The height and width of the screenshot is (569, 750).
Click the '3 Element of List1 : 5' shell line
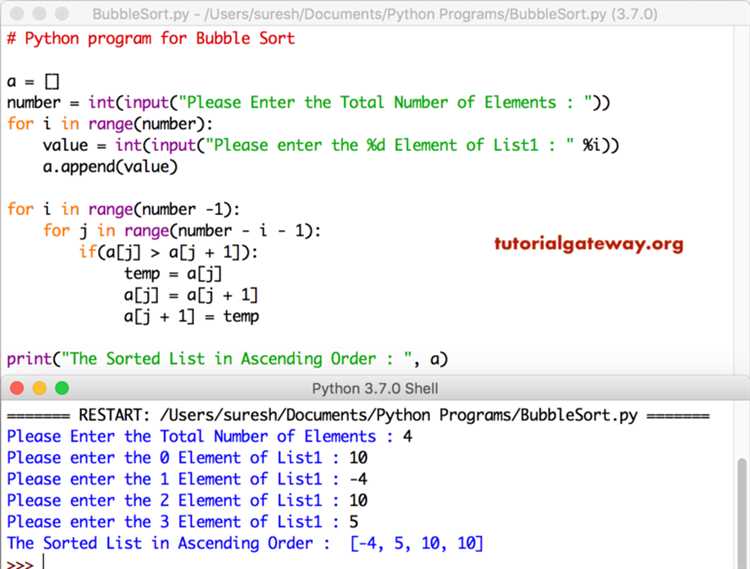click(183, 522)
